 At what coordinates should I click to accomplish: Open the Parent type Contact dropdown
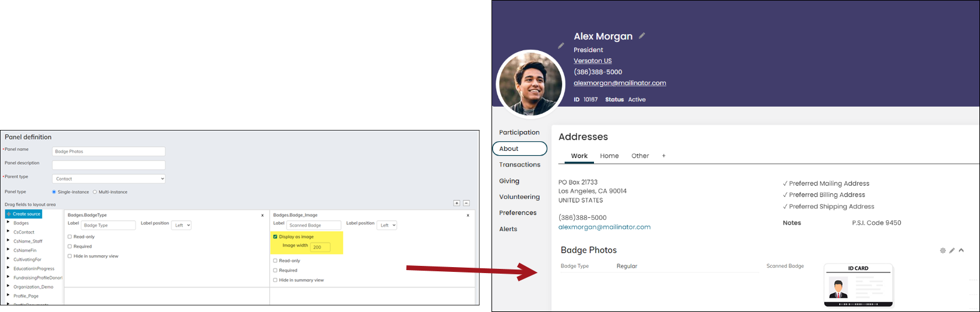[x=108, y=178]
